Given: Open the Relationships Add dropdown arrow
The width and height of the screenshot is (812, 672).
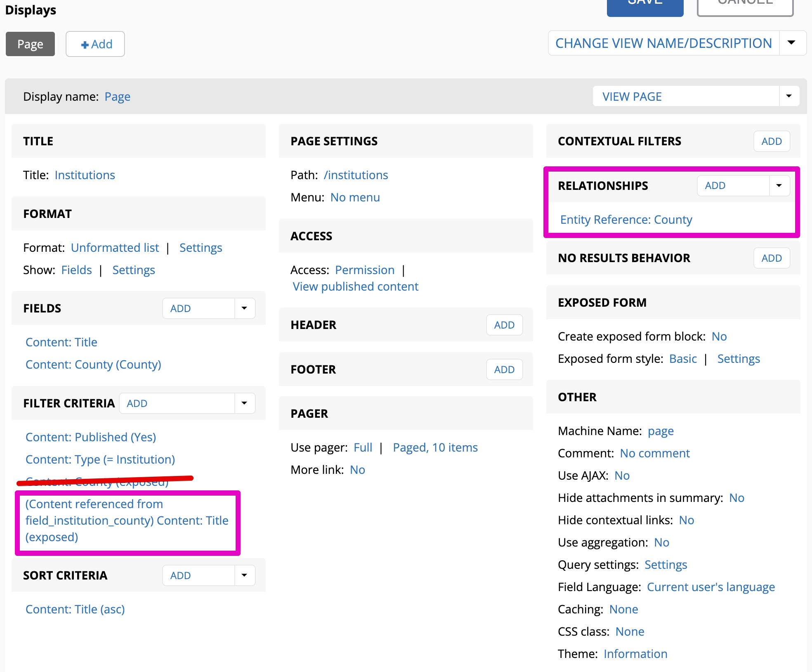Looking at the screenshot, I should (779, 186).
